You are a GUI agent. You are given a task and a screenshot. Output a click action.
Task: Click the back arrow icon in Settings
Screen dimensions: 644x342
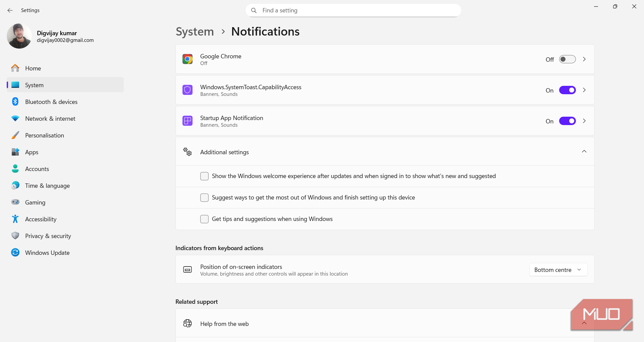click(x=10, y=10)
